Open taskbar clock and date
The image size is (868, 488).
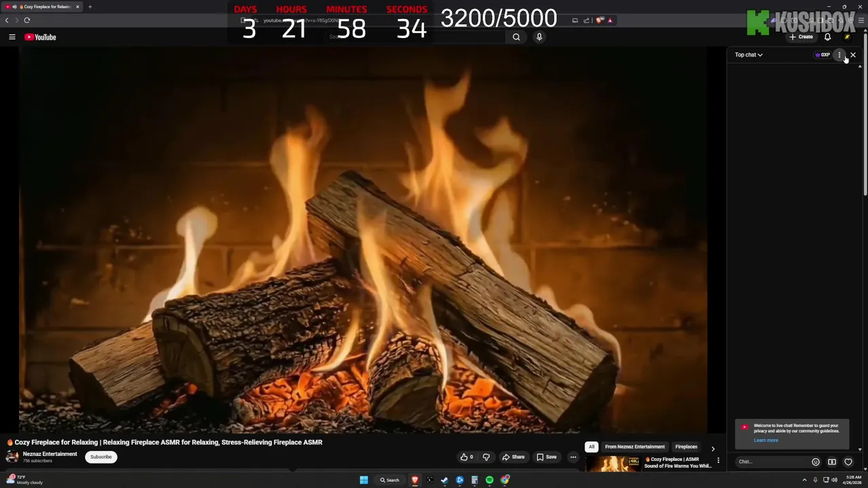pyautogui.click(x=852, y=480)
